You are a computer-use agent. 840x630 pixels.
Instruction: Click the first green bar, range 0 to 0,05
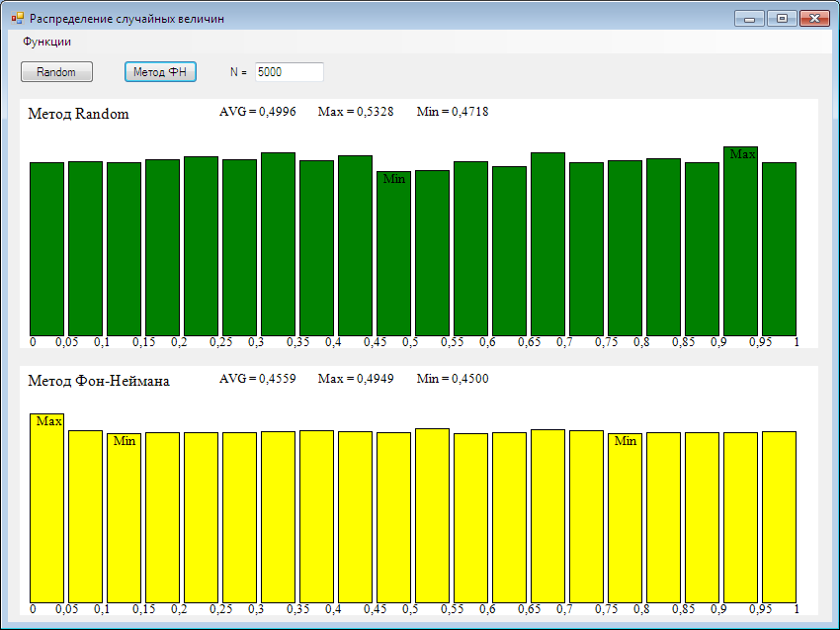[x=46, y=249]
